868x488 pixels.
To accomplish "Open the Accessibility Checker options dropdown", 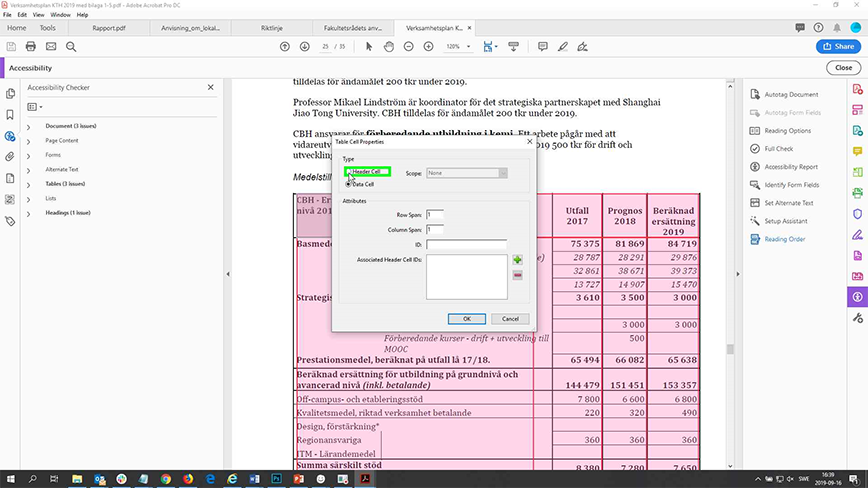I will click(36, 106).
